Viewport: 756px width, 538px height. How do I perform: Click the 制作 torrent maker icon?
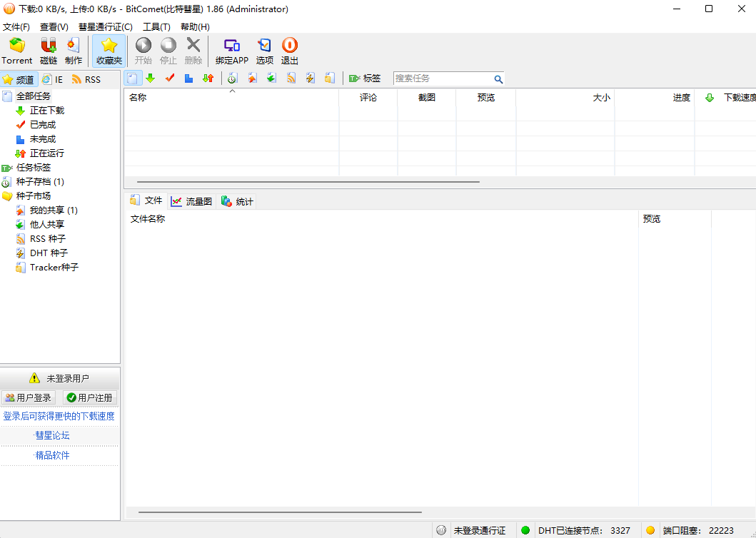tap(74, 51)
